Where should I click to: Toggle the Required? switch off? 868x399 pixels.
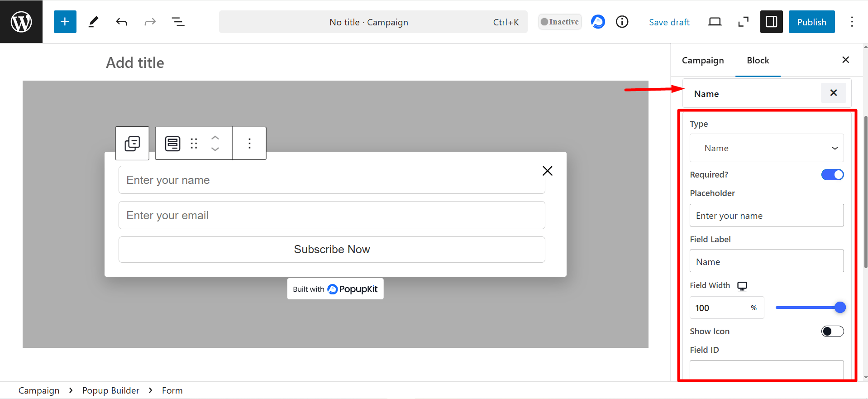tap(832, 175)
